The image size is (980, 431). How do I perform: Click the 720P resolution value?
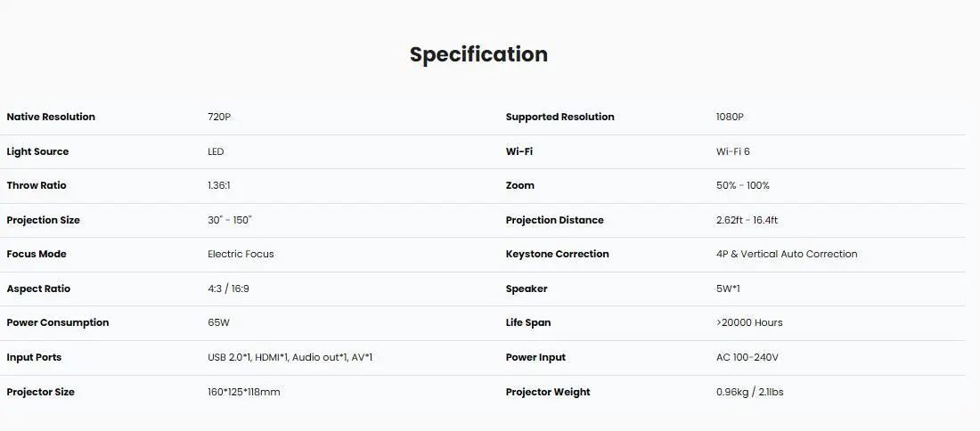[219, 117]
